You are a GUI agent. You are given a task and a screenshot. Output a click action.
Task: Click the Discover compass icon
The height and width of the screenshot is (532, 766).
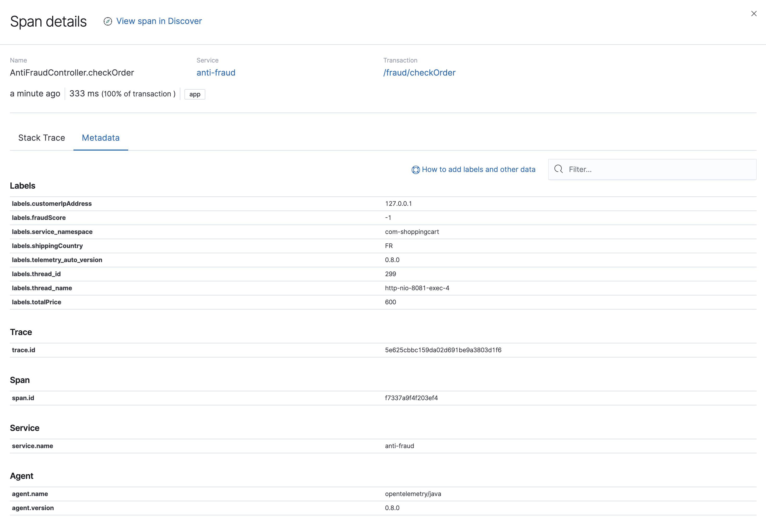coord(108,21)
